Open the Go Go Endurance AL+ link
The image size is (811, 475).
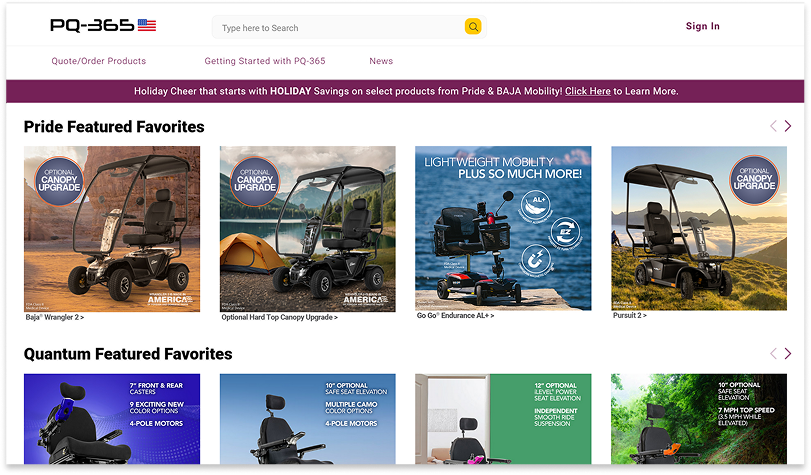455,315
